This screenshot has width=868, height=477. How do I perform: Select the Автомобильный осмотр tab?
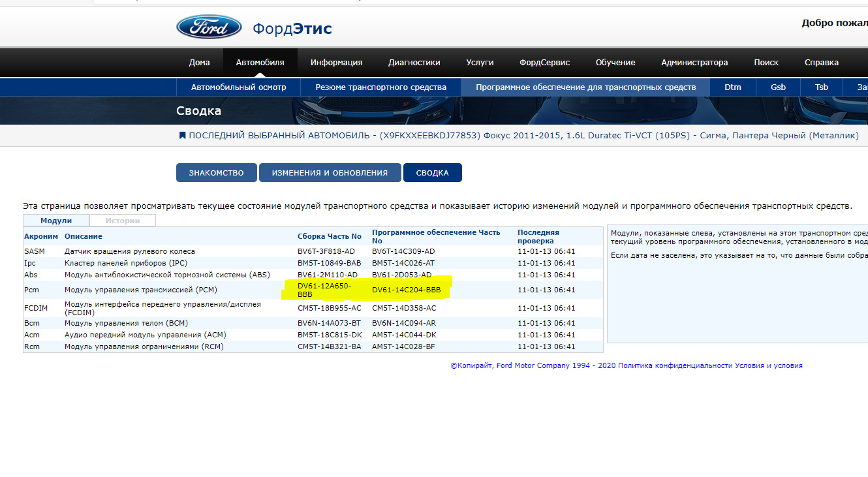click(x=238, y=86)
